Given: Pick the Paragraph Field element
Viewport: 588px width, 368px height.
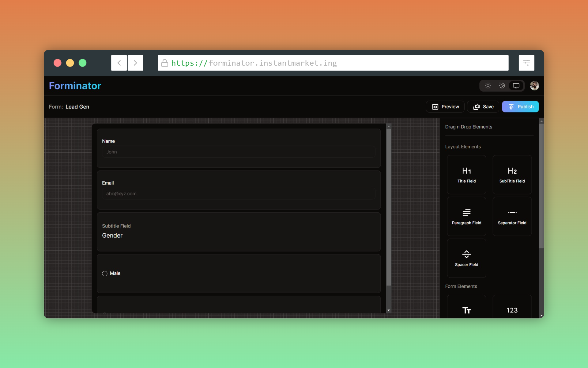Looking at the screenshot, I should (x=466, y=216).
